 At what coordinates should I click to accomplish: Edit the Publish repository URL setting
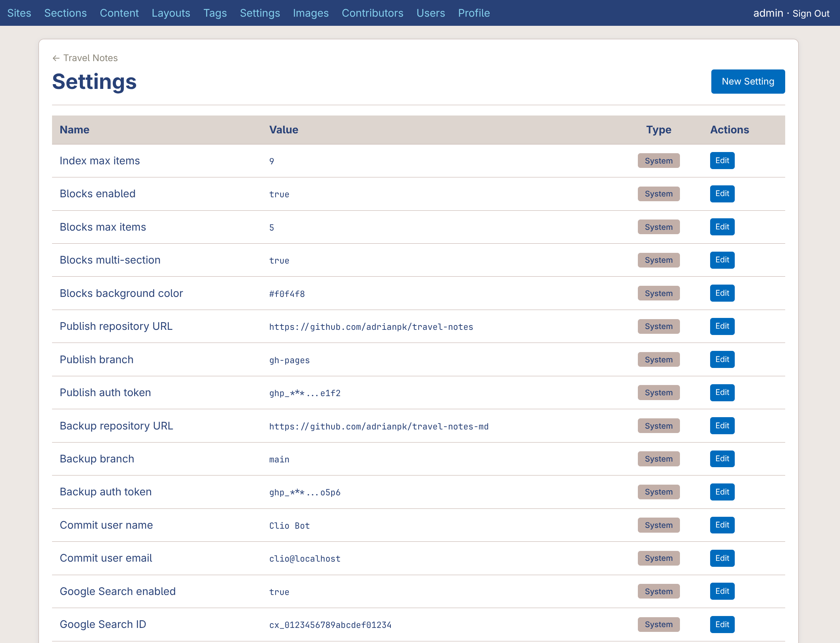click(722, 326)
